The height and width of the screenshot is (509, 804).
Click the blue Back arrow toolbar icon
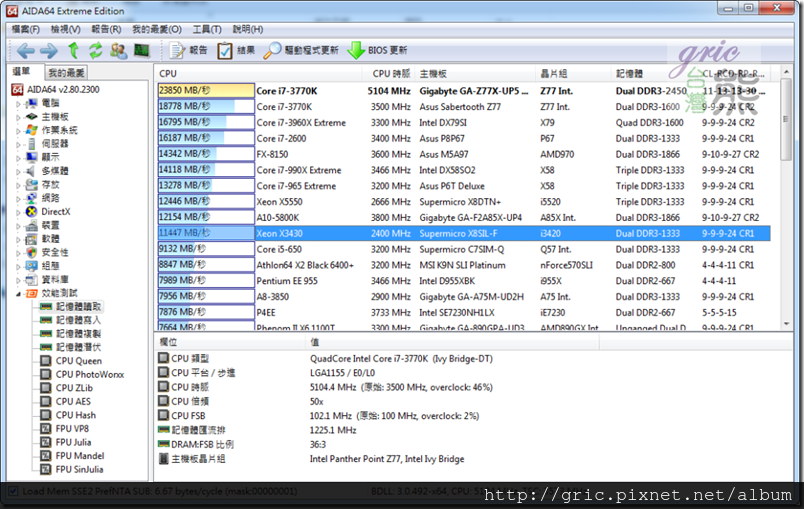tap(25, 50)
